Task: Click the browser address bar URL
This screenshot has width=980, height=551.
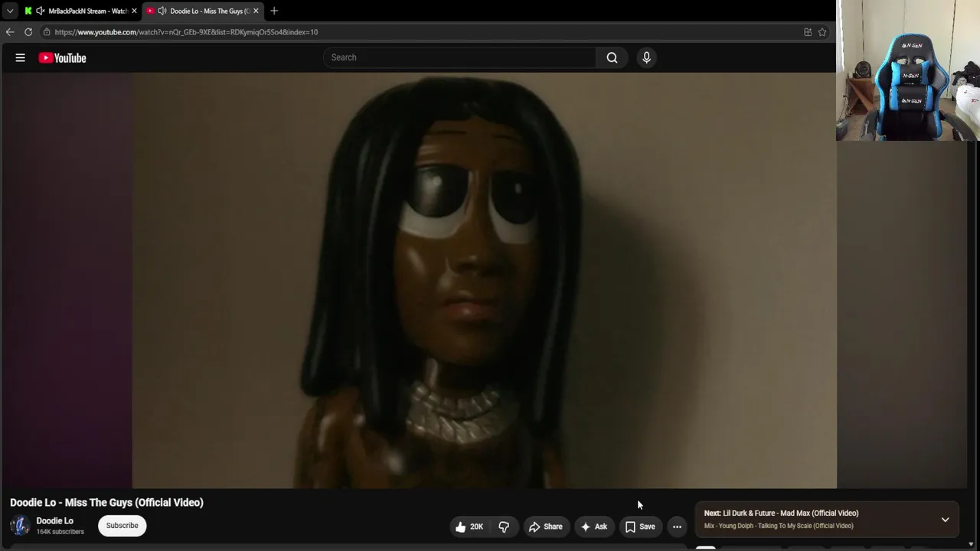Action: click(x=186, y=32)
